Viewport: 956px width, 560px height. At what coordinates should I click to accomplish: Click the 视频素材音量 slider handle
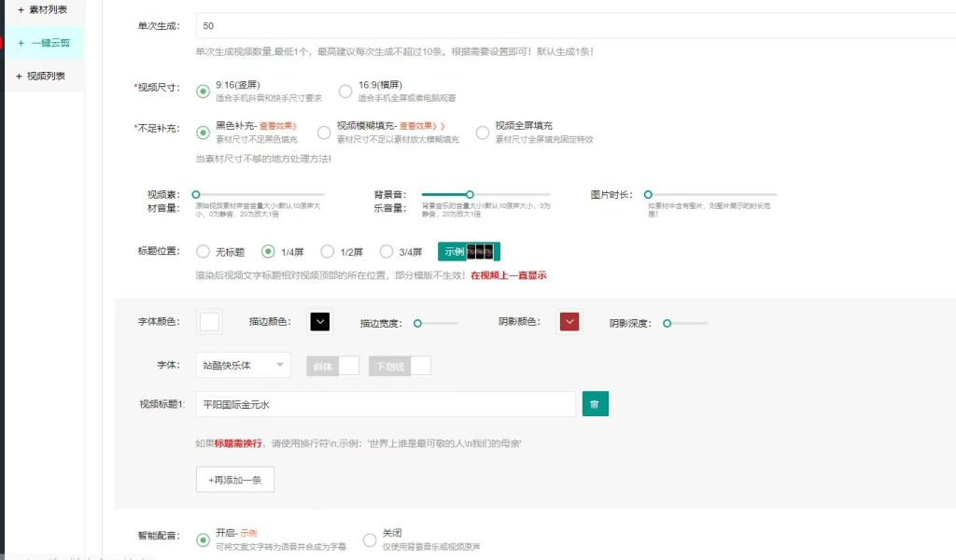coord(196,194)
